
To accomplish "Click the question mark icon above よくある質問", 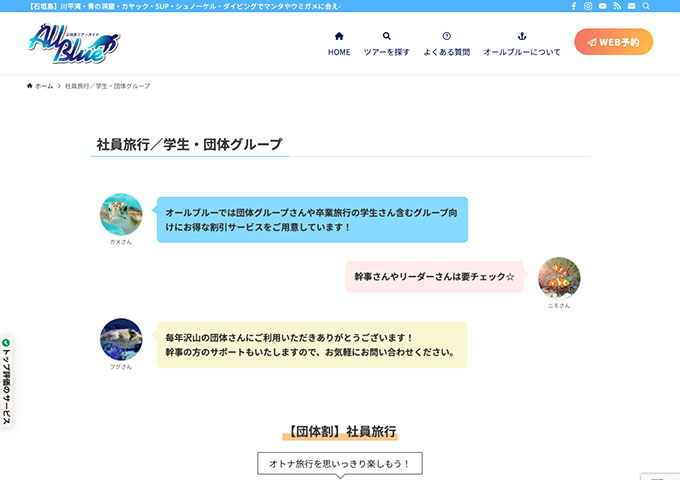I will (447, 36).
